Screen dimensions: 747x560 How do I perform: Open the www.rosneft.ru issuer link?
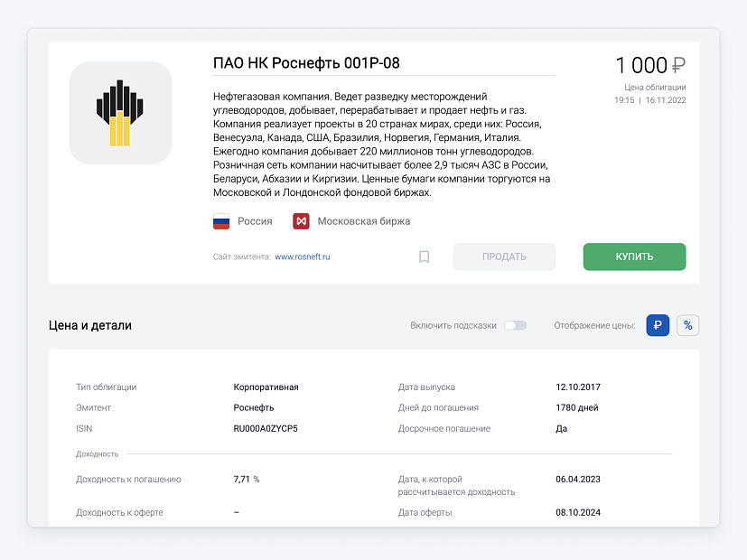pyautogui.click(x=303, y=257)
